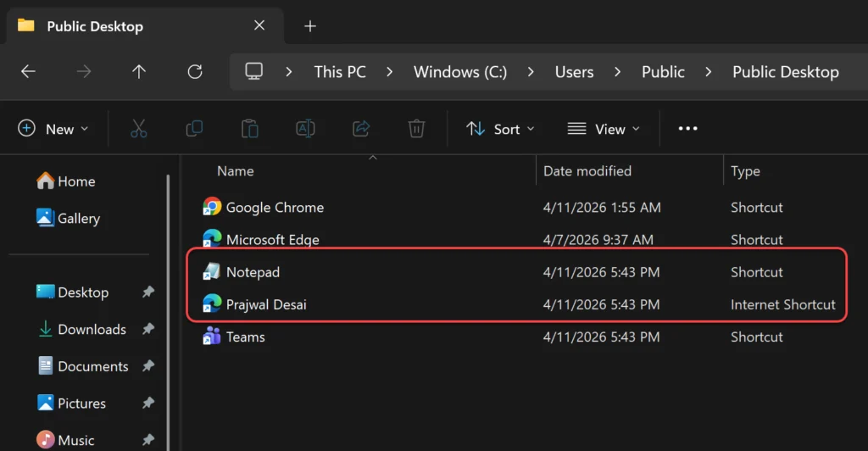Click the pin icon next to Documents
The width and height of the screenshot is (868, 451).
(x=147, y=365)
